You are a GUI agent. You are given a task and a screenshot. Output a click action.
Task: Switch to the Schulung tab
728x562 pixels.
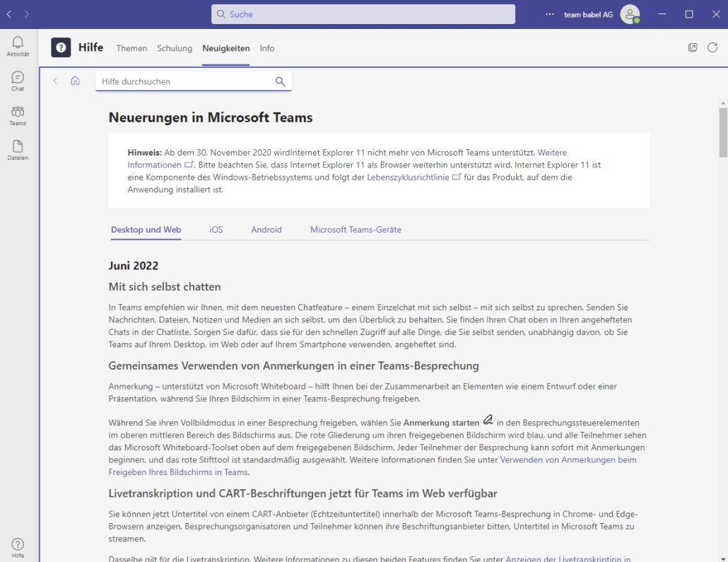[x=175, y=48]
